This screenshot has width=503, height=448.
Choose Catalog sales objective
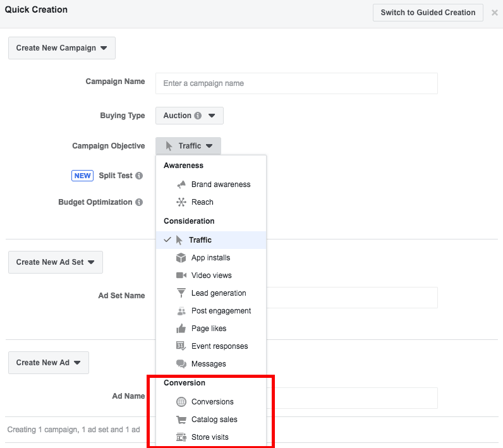(x=211, y=420)
